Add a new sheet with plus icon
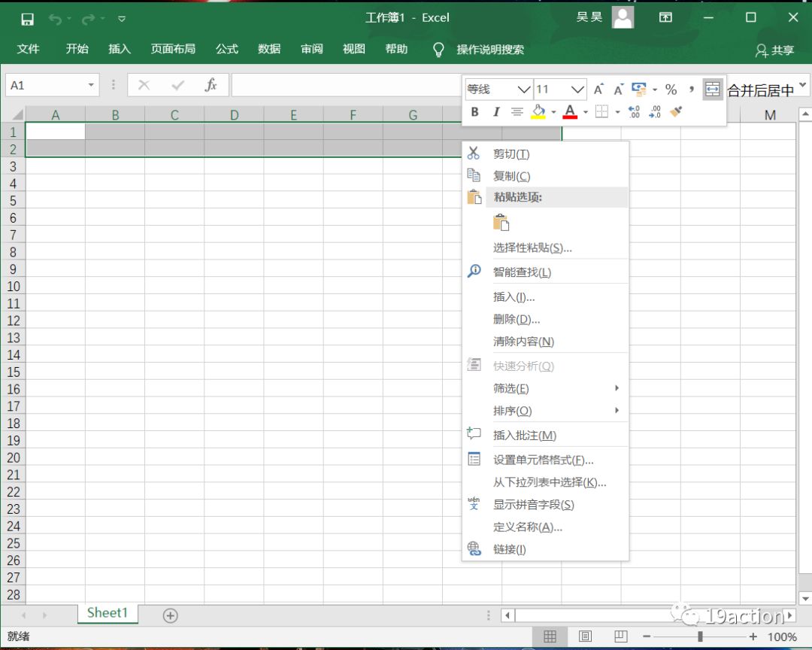This screenshot has height=650, width=812. click(x=171, y=615)
